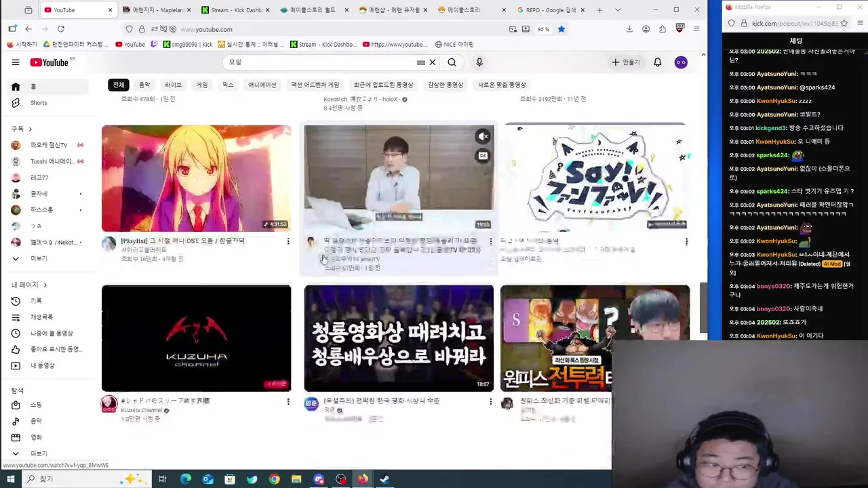
Task: Open a new browser tab
Action: 599,10
